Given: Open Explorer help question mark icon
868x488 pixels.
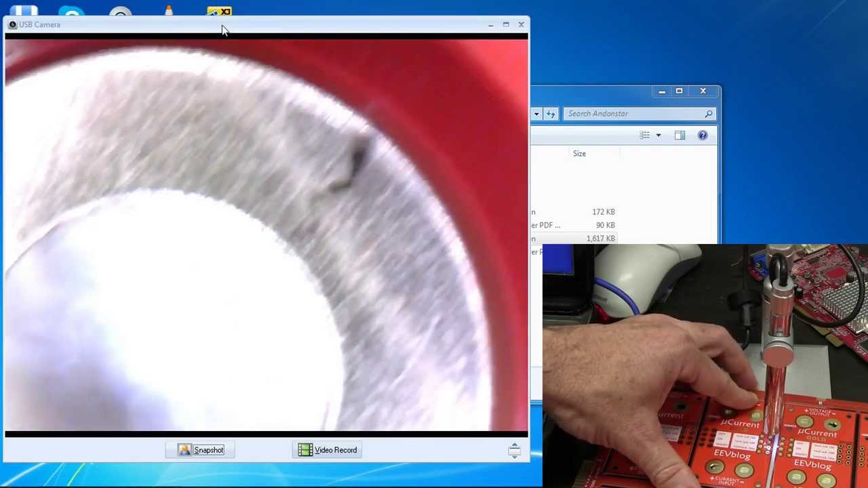Looking at the screenshot, I should pyautogui.click(x=703, y=136).
